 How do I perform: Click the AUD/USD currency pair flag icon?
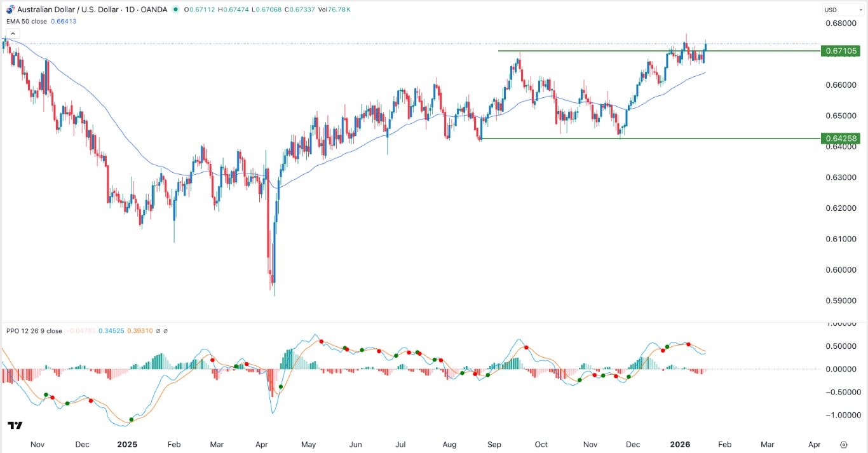(11, 9)
